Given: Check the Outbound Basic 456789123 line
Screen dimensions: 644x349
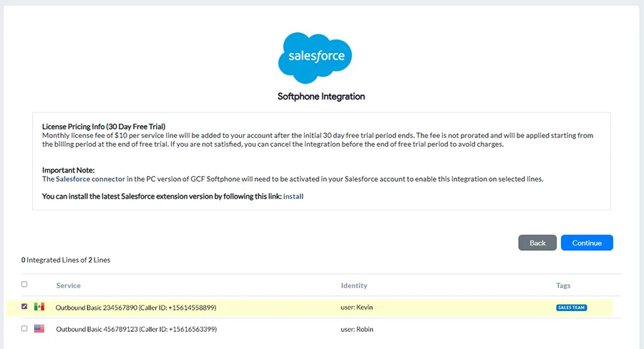Looking at the screenshot, I should click(24, 328).
